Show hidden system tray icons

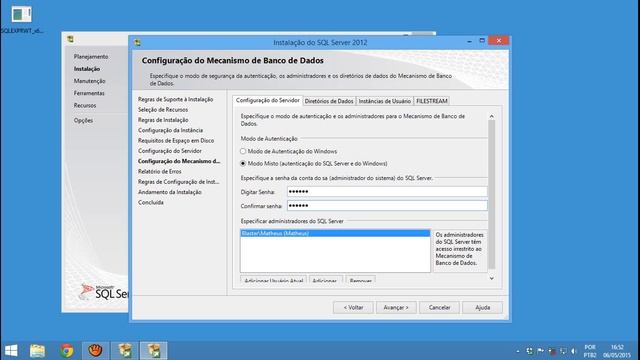coord(518,351)
